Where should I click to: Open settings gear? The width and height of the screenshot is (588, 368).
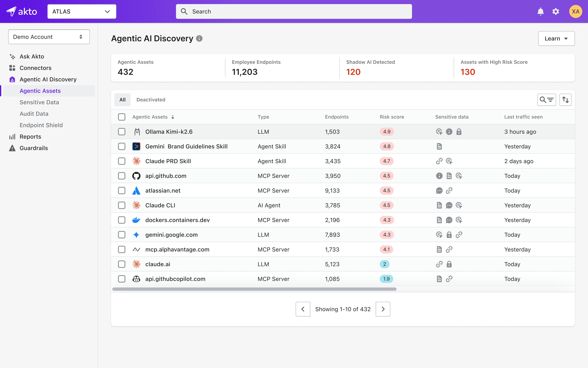(x=556, y=11)
